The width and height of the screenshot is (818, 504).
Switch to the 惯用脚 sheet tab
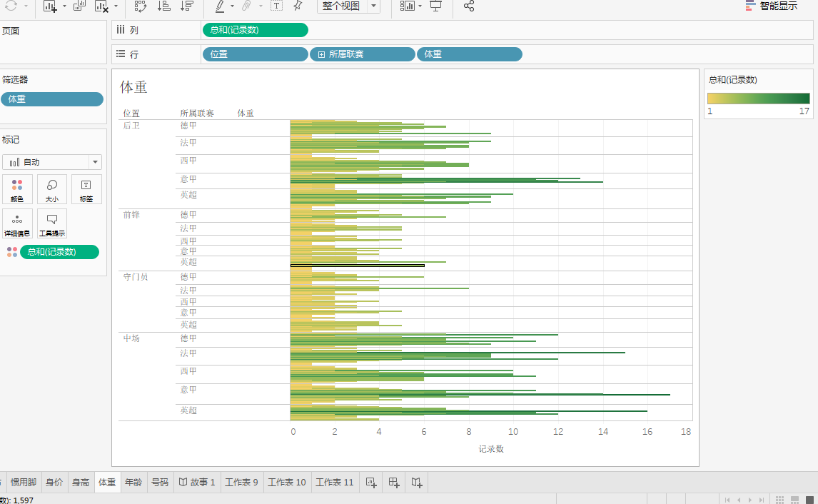point(24,483)
